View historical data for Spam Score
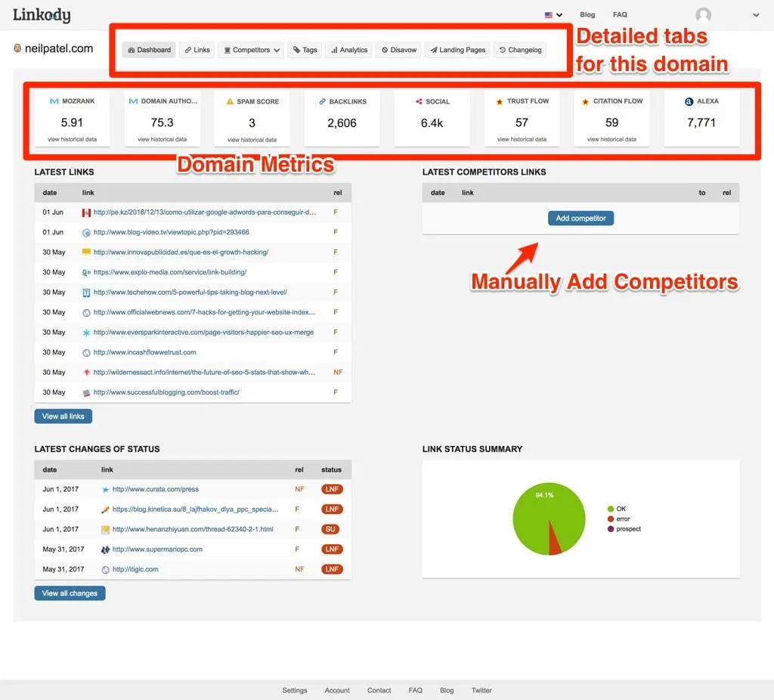The height and width of the screenshot is (700, 774). [x=252, y=140]
